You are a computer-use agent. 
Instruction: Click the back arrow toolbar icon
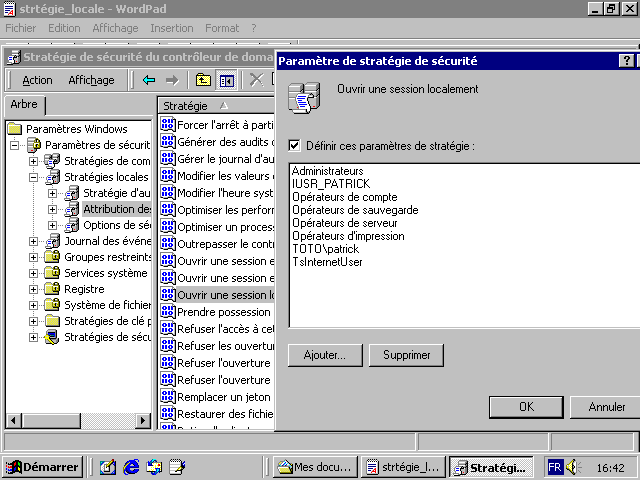point(149,80)
